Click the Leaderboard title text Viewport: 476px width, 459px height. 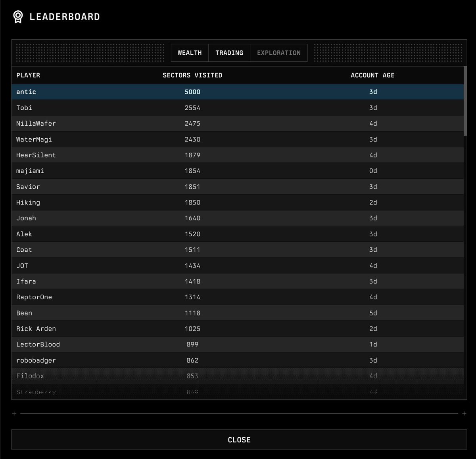click(x=65, y=17)
